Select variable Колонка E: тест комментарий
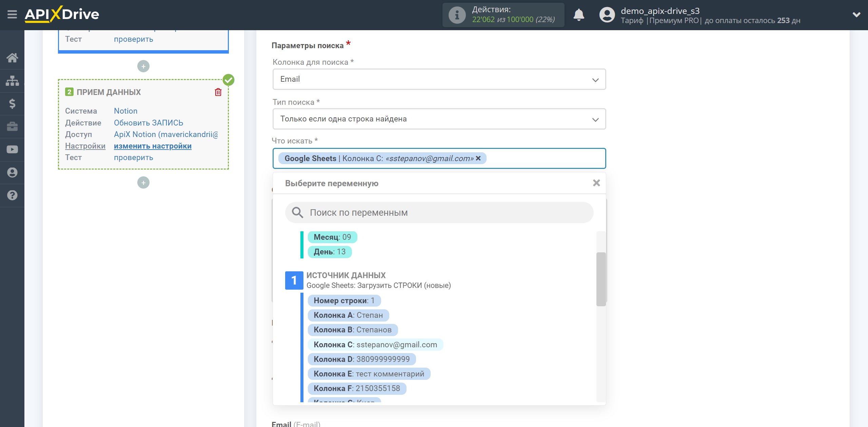The height and width of the screenshot is (427, 868). (x=369, y=374)
